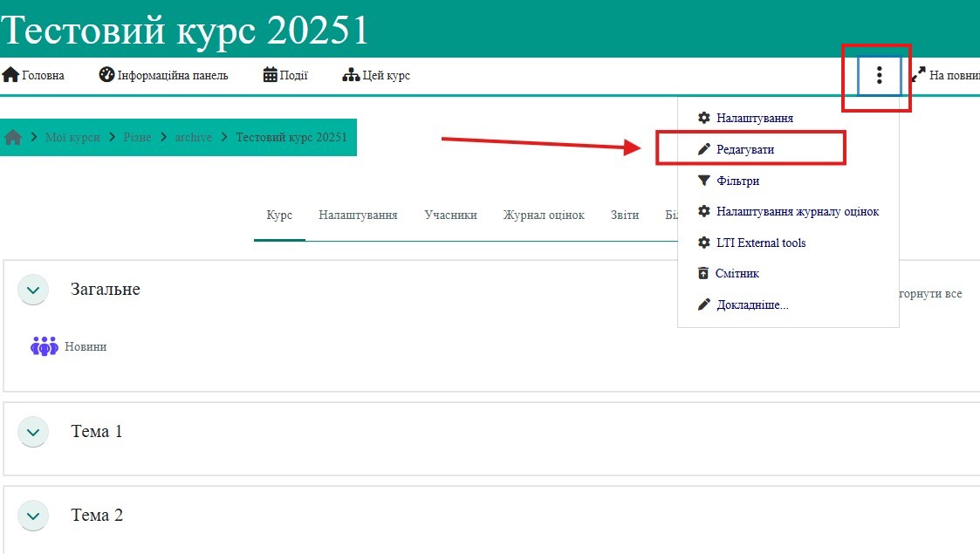Screen dimensions: 980x554
Task: Click the fullscreen arrows icon
Action: point(918,75)
